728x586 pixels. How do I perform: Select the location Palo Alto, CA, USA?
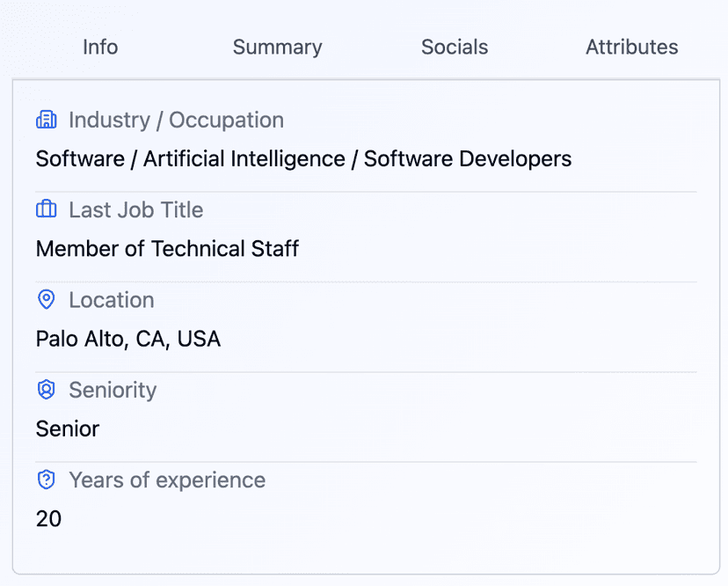128,339
